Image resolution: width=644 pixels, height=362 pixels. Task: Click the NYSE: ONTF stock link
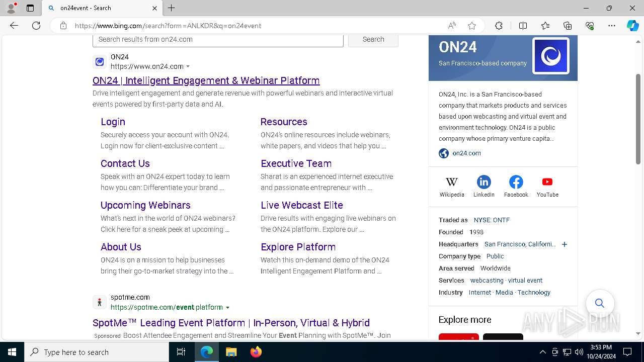pos(492,220)
